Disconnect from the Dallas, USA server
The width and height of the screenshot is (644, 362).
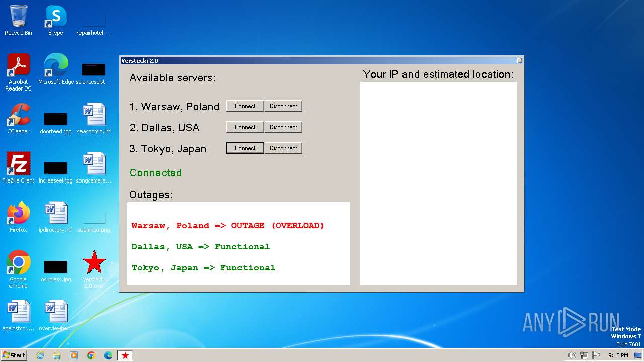(283, 127)
